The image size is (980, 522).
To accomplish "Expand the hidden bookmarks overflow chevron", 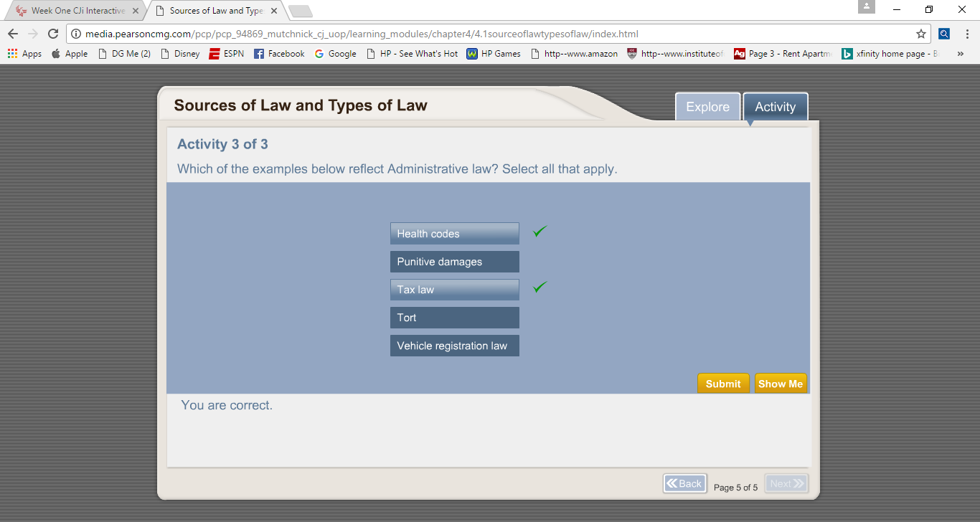I will (x=960, y=54).
